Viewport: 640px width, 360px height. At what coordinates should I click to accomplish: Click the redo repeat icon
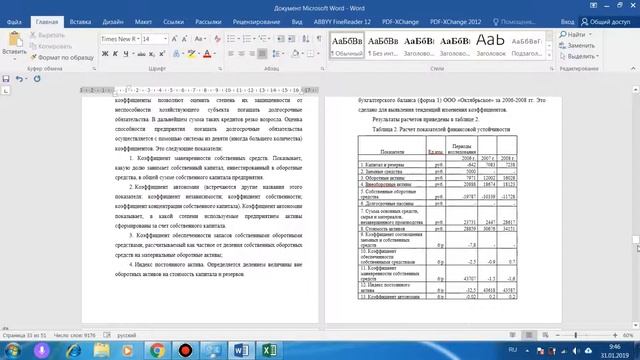[37, 79]
